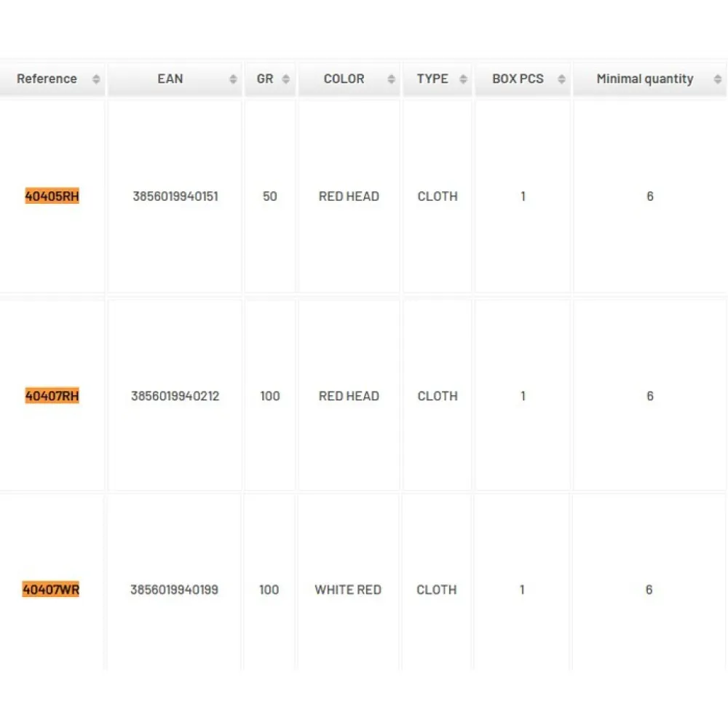Click sort arrows icon in Reference header

(96, 79)
